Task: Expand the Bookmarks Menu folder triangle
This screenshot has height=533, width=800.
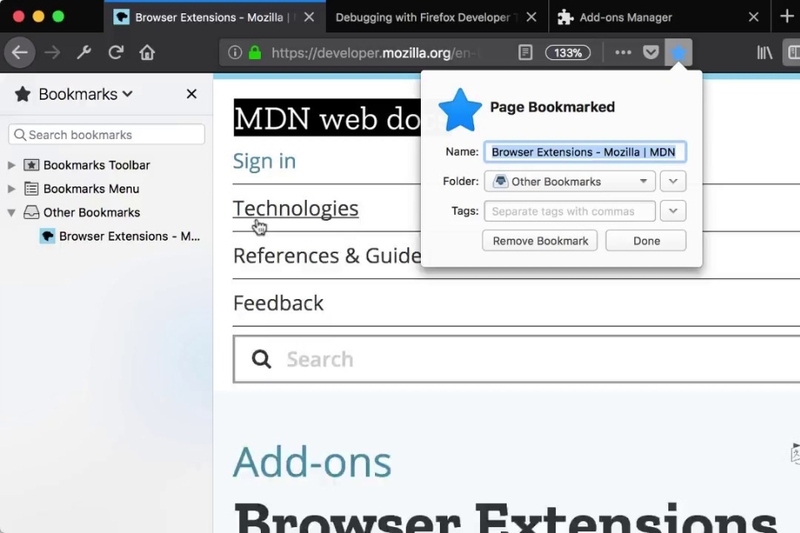Action: pyautogui.click(x=11, y=189)
